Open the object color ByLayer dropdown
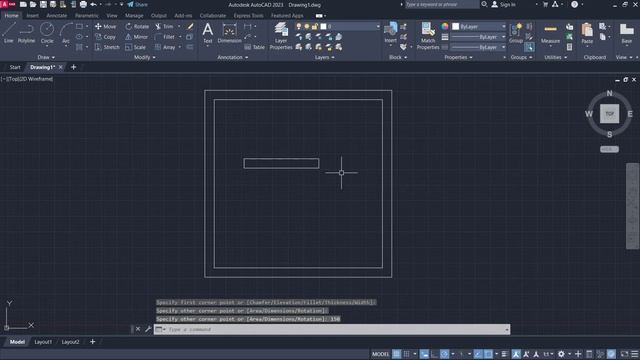Screen dimensions: 640x360 coord(479,26)
